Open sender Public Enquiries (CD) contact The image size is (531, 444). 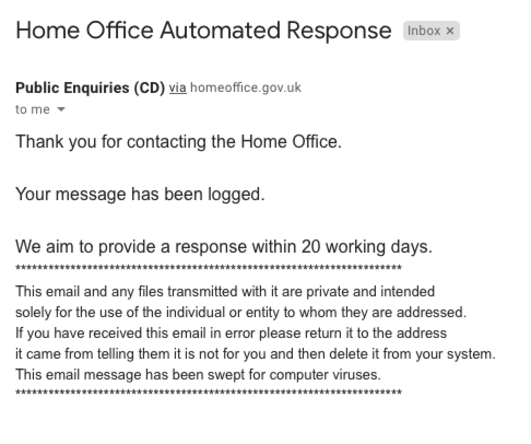point(90,88)
